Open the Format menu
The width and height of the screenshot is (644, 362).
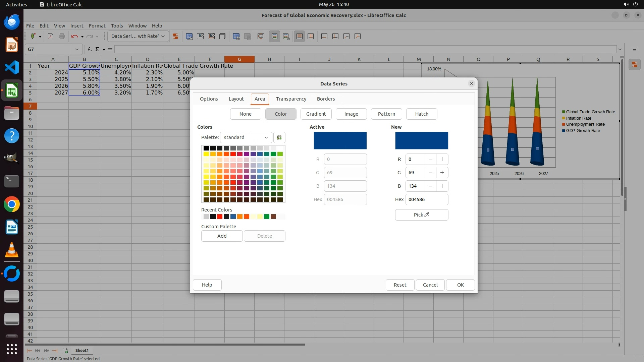[97, 26]
